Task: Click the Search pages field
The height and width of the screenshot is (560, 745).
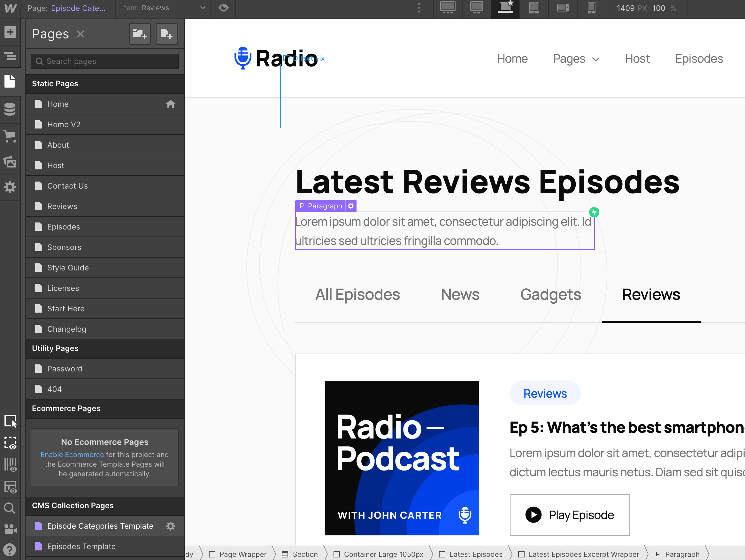Action: point(105,61)
